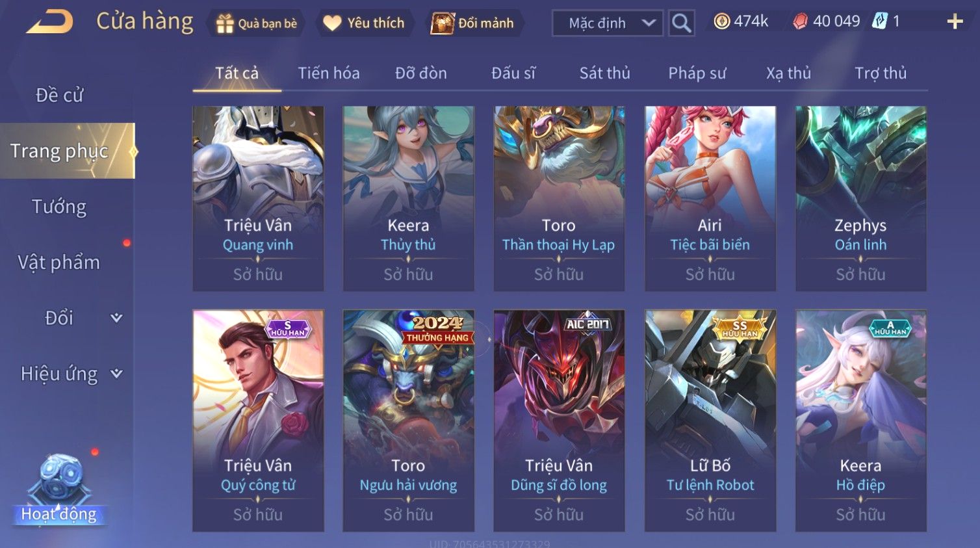Open the search magnifier icon
The height and width of the screenshot is (548, 980).
(681, 23)
